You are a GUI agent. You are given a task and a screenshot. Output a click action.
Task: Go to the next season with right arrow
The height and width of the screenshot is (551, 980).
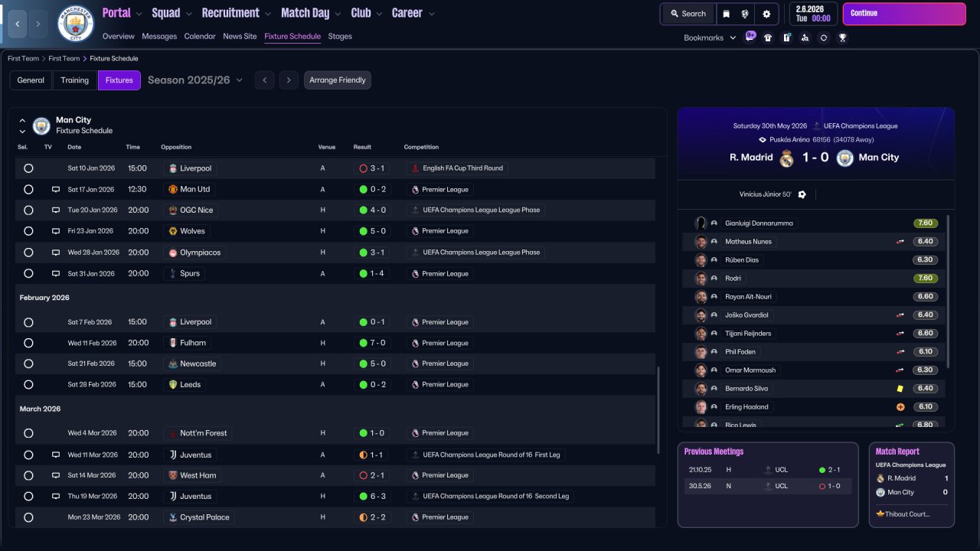(x=289, y=80)
